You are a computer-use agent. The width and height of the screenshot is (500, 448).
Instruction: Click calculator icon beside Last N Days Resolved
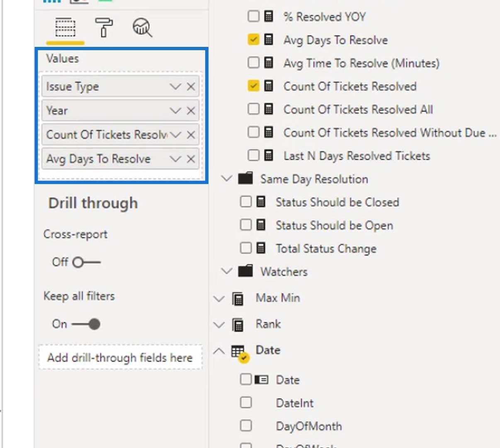pyautogui.click(x=269, y=156)
